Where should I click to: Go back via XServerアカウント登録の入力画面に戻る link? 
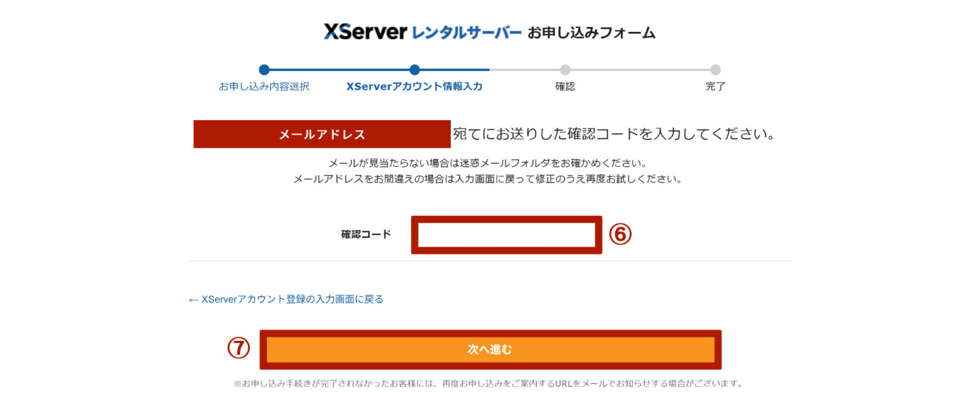(x=292, y=299)
